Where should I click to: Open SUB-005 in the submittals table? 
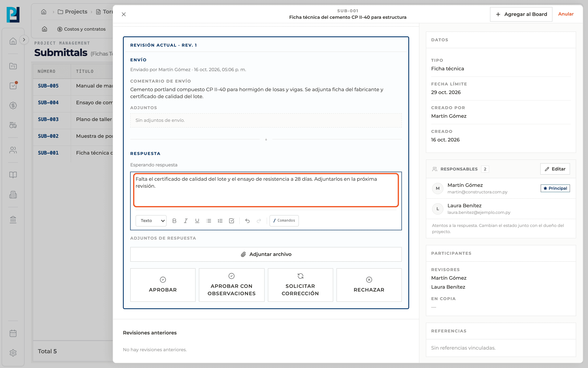[x=48, y=86]
